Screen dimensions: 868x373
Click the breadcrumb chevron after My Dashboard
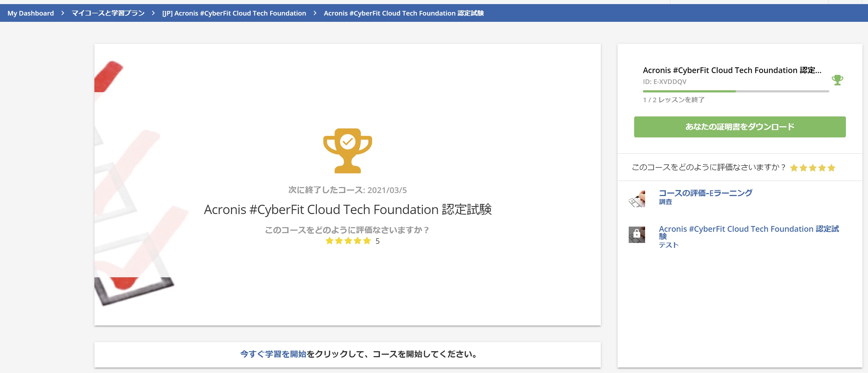[x=63, y=13]
